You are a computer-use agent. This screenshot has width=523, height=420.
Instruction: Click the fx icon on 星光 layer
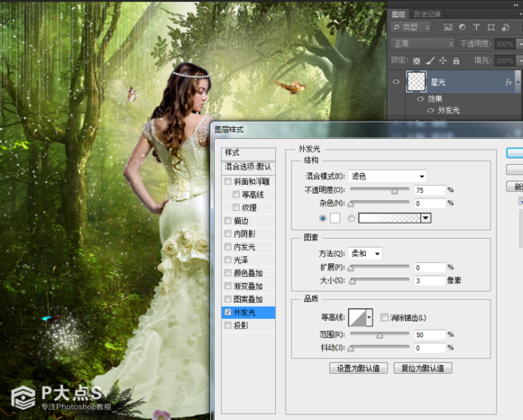tap(509, 82)
